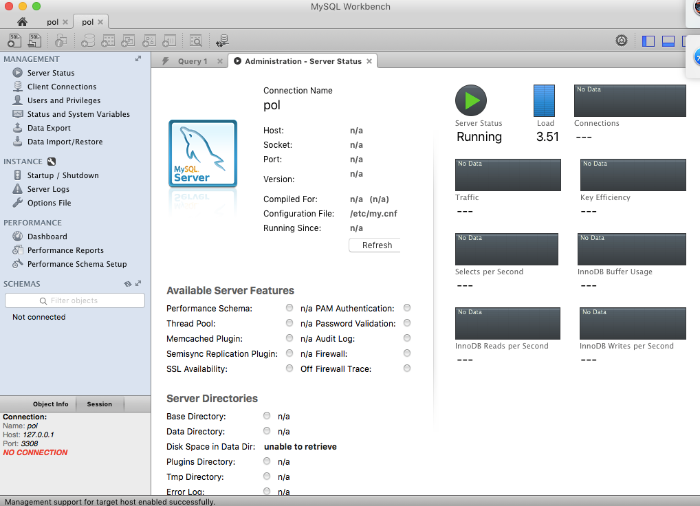Create a new schema toolbar icon
700x506 pixels.
pos(88,41)
